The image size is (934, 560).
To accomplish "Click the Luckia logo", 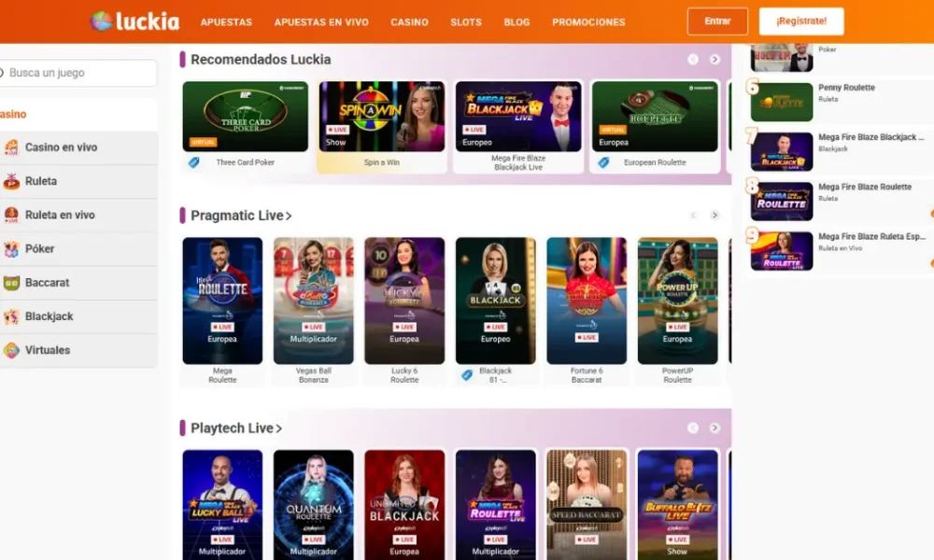I will tap(134, 21).
